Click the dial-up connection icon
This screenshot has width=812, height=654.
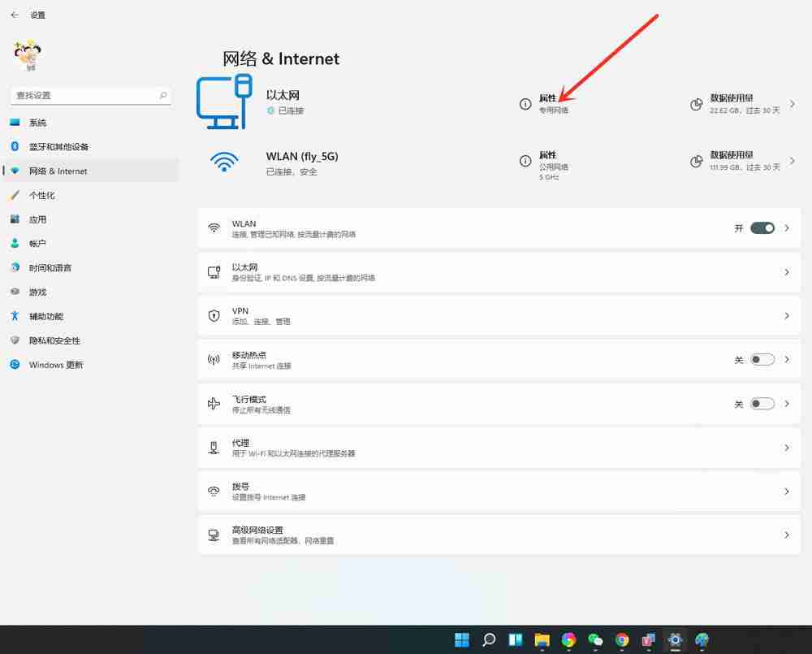pos(214,491)
